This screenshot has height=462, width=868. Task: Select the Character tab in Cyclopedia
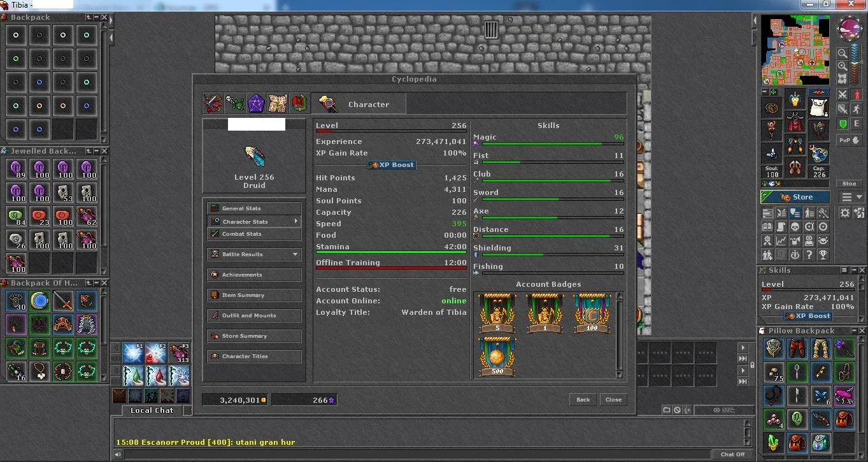[x=359, y=104]
